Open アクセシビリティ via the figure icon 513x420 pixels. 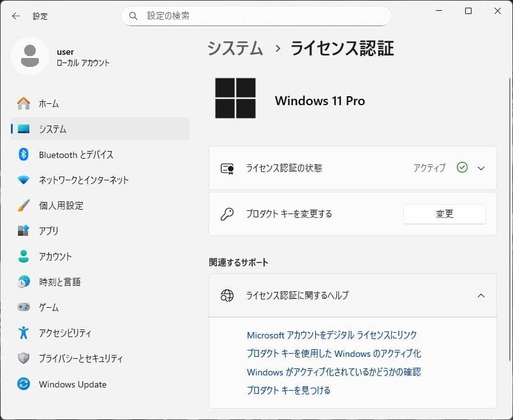[24, 333]
